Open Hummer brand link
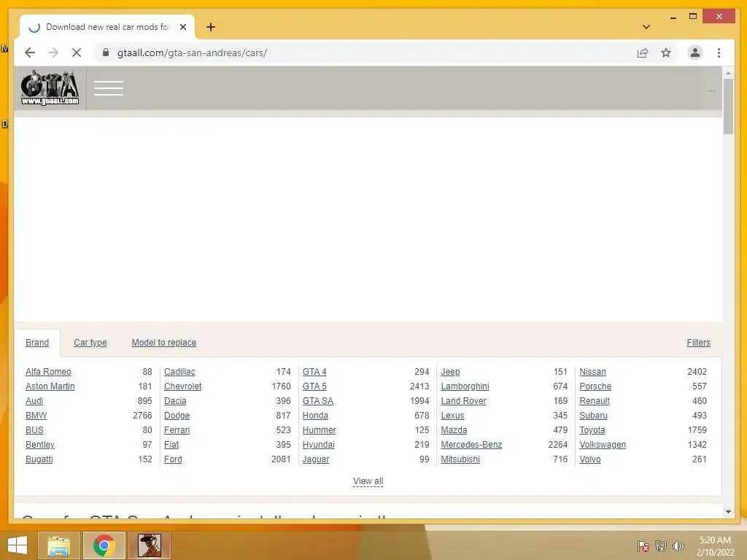Screen dimensions: 747x560 click(x=320, y=430)
